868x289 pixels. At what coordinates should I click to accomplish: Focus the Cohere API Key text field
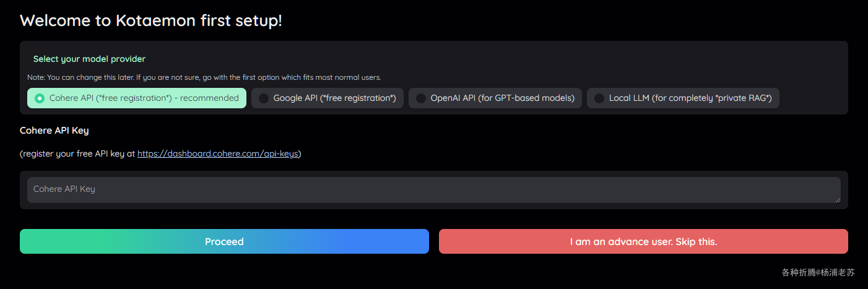tap(434, 190)
